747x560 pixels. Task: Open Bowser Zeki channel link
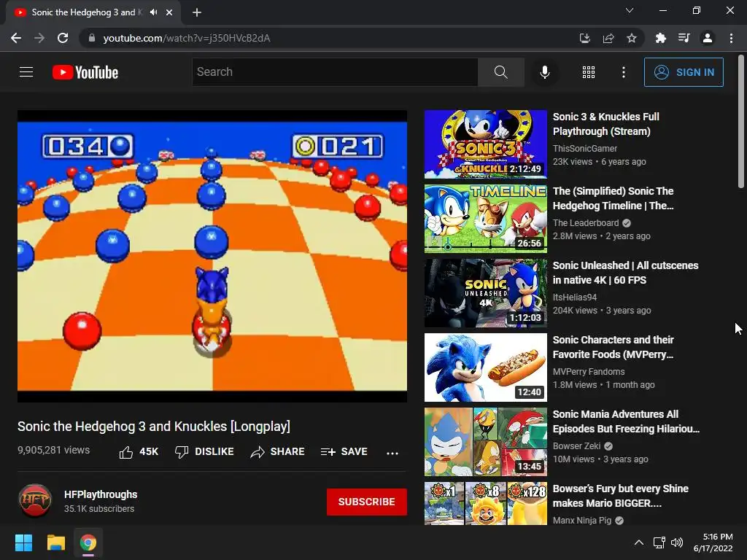click(x=576, y=446)
